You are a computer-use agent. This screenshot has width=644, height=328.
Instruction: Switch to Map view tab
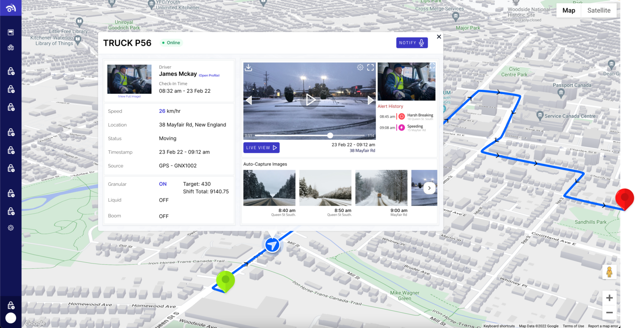point(569,10)
